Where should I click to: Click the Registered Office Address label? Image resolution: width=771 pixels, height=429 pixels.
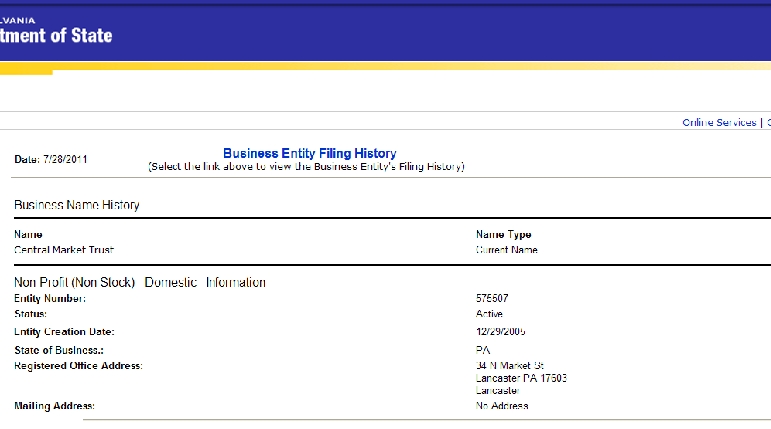tap(78, 366)
